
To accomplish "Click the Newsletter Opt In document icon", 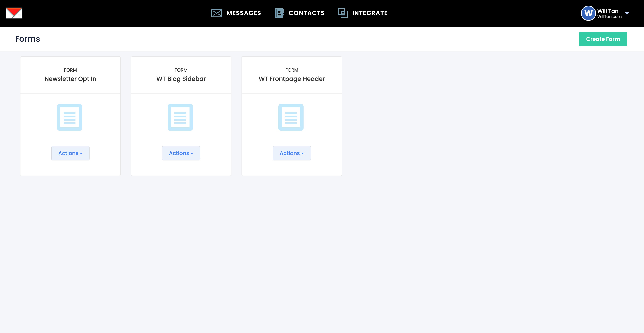I will (x=69, y=117).
